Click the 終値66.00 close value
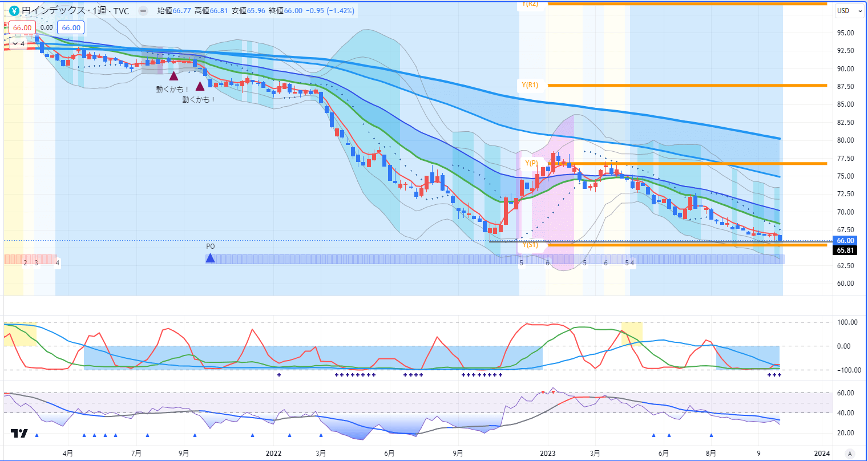 click(285, 11)
